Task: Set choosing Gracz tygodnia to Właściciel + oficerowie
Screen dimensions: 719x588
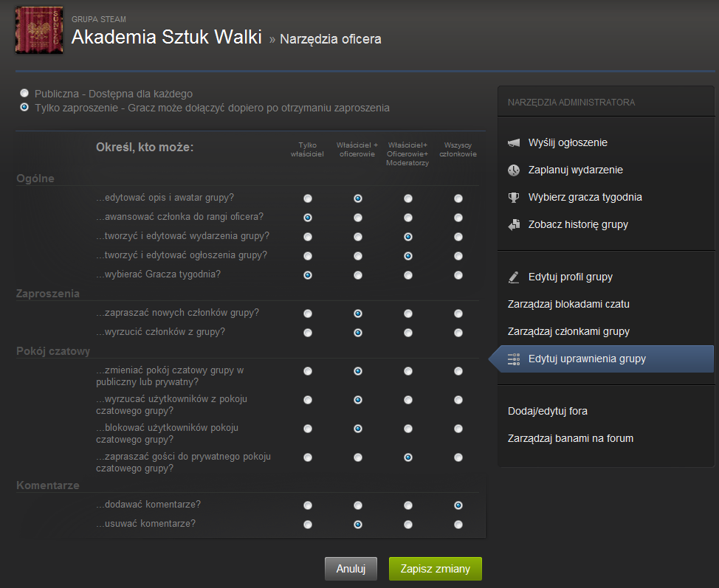Action: (358, 275)
